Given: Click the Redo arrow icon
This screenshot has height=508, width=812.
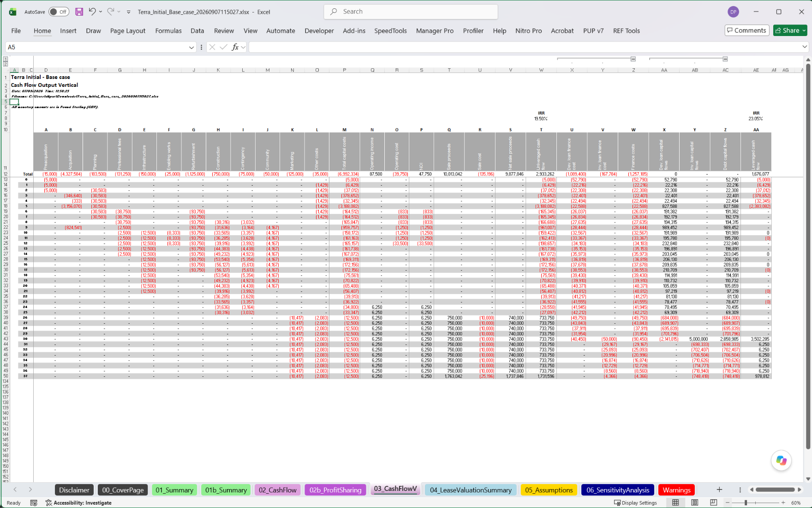Looking at the screenshot, I should (x=110, y=12).
